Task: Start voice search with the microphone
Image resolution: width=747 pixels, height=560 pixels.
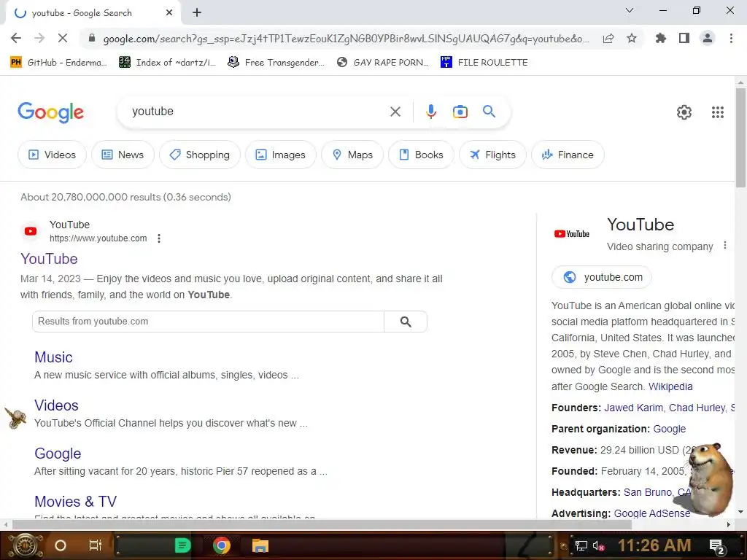Action: point(430,112)
